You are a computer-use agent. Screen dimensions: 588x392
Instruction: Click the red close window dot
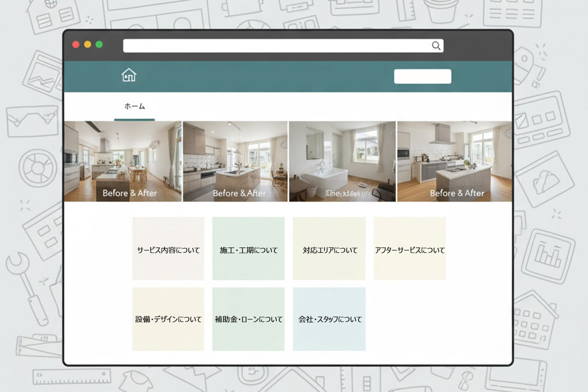(x=76, y=45)
